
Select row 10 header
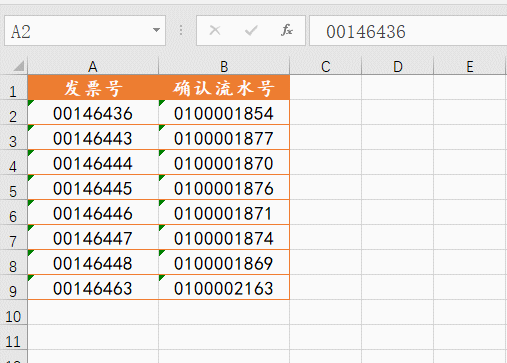coord(13,313)
